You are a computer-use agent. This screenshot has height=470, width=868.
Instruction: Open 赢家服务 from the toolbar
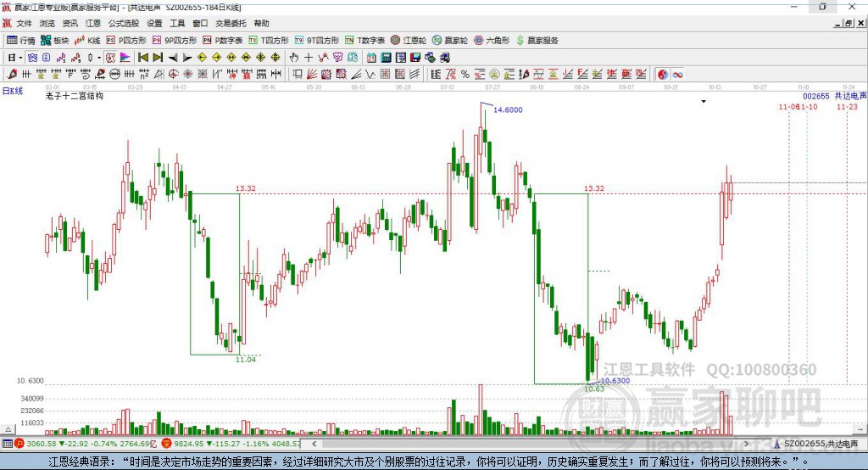point(537,41)
